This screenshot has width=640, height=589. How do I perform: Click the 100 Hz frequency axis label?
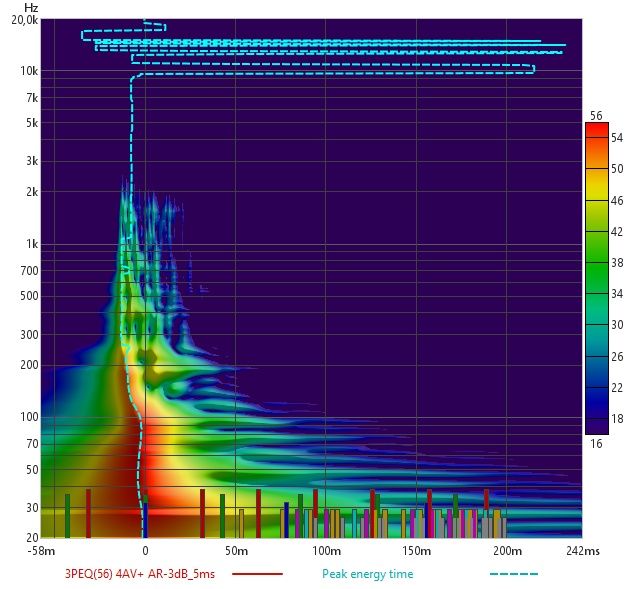[x=28, y=417]
